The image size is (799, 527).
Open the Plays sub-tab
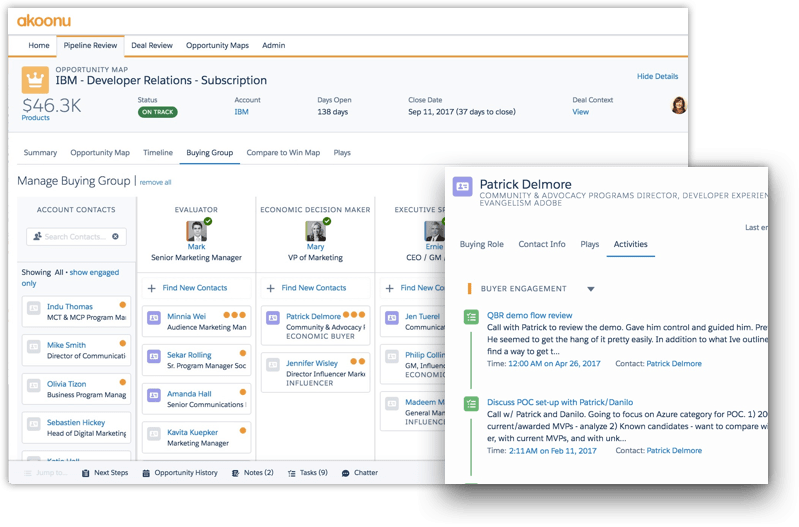342,152
